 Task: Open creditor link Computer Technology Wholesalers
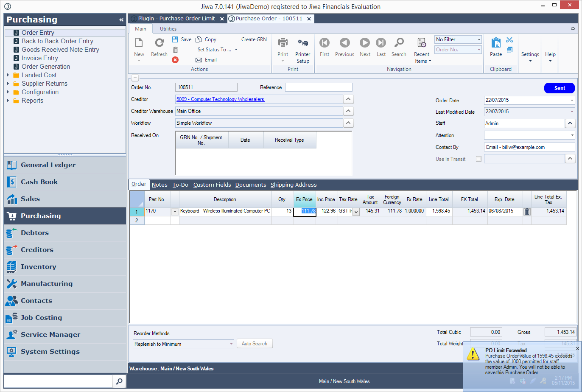tap(220, 99)
